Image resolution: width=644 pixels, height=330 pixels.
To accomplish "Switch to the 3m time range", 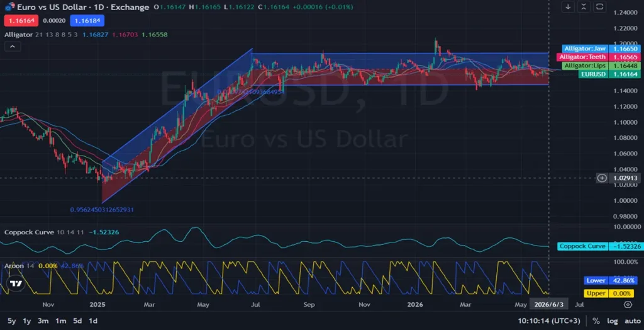I will pos(43,321).
